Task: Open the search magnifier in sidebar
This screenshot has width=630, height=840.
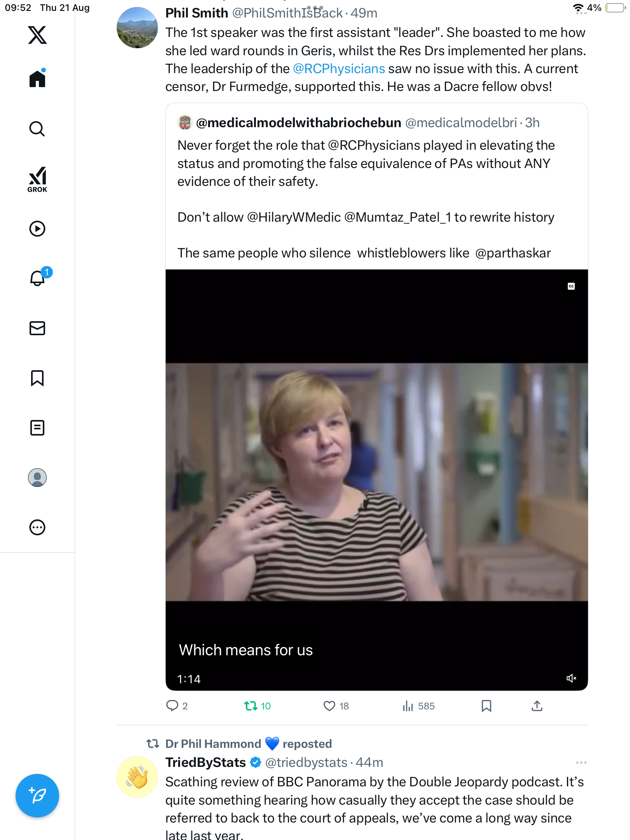Action: tap(37, 129)
